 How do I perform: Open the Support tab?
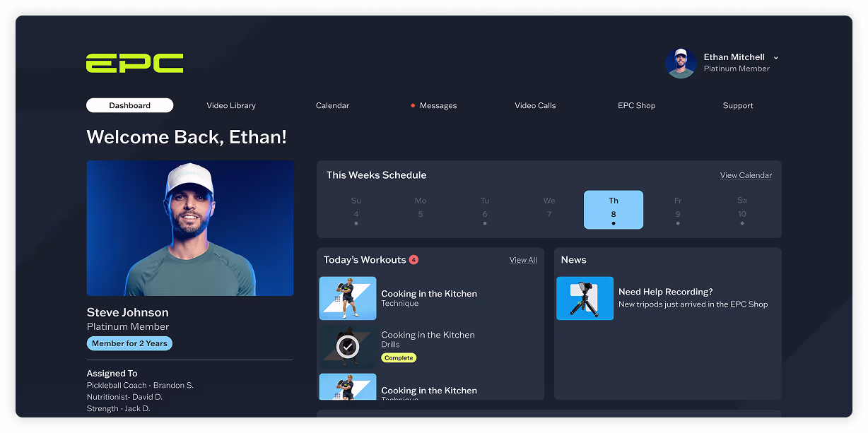738,105
